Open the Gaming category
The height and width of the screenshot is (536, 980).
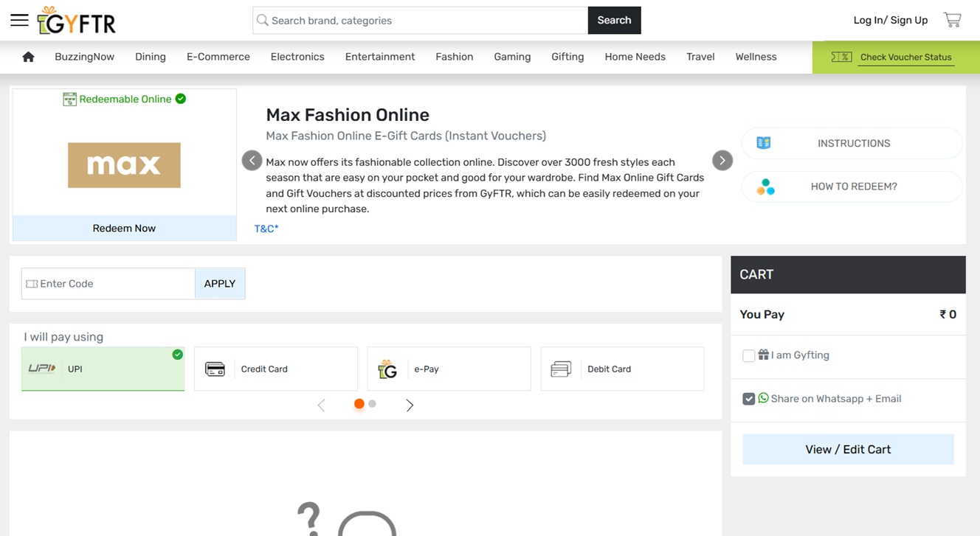pos(512,57)
